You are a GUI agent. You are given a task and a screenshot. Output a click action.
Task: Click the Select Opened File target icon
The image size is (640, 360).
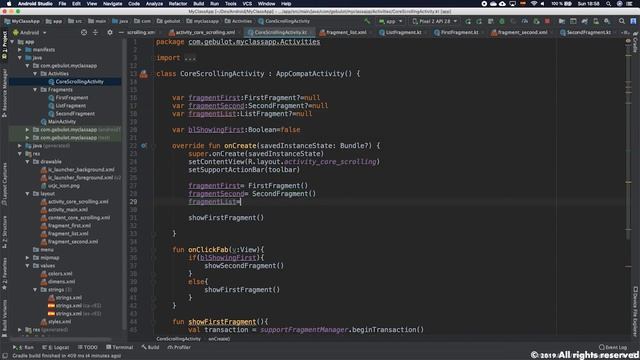click(84, 32)
